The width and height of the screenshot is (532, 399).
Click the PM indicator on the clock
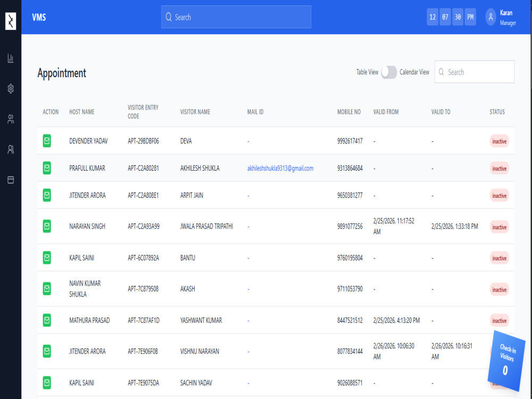pos(470,17)
